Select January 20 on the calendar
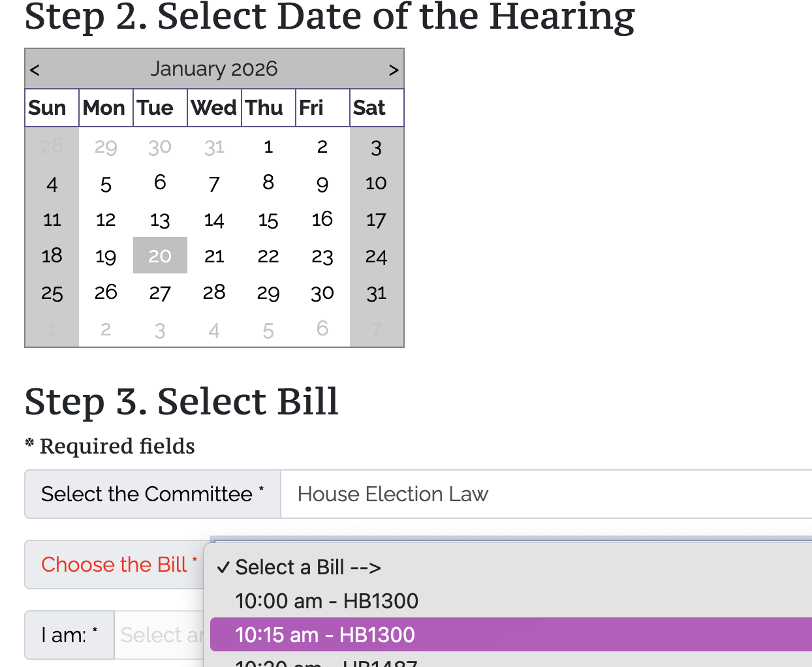The height and width of the screenshot is (667, 812). point(160,256)
